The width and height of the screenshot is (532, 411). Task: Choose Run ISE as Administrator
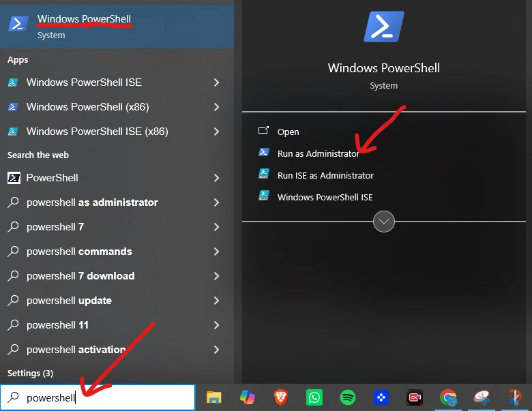point(325,175)
